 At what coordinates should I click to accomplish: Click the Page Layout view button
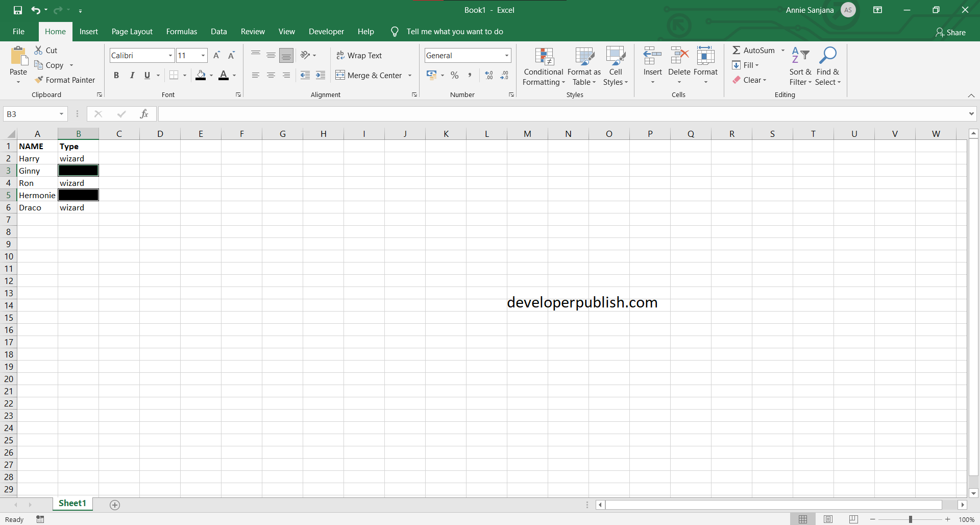coord(828,519)
